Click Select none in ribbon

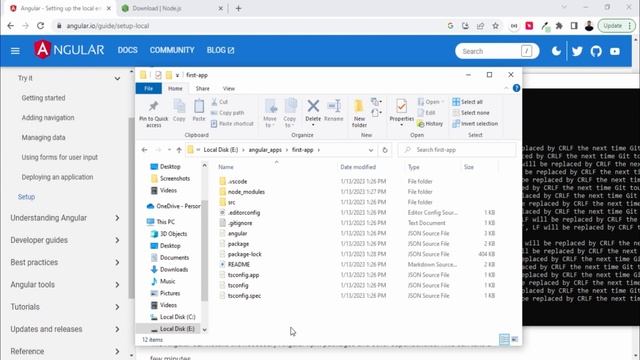(471, 113)
